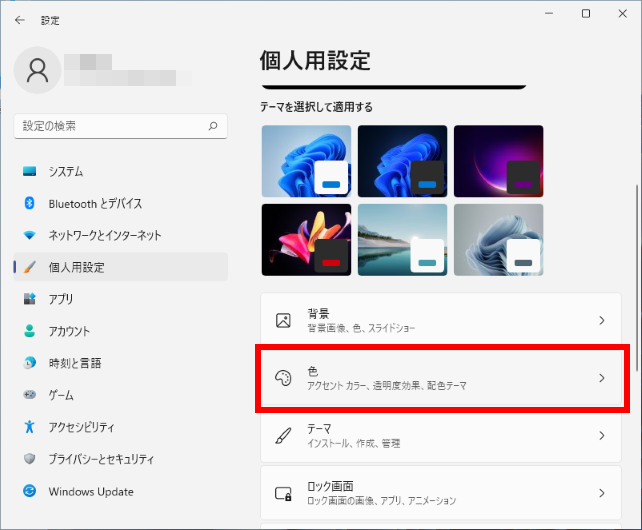Image resolution: width=642 pixels, height=530 pixels.
Task: Open ロック画面 settings label
Action: 330,486
